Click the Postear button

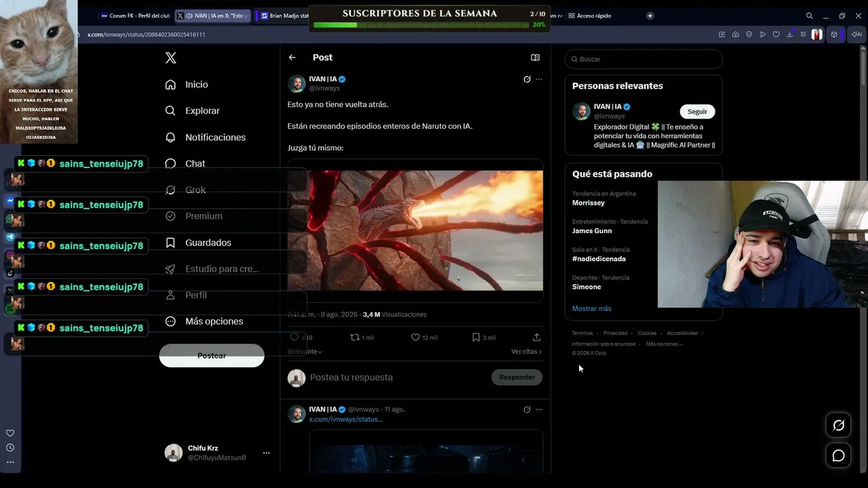212,356
